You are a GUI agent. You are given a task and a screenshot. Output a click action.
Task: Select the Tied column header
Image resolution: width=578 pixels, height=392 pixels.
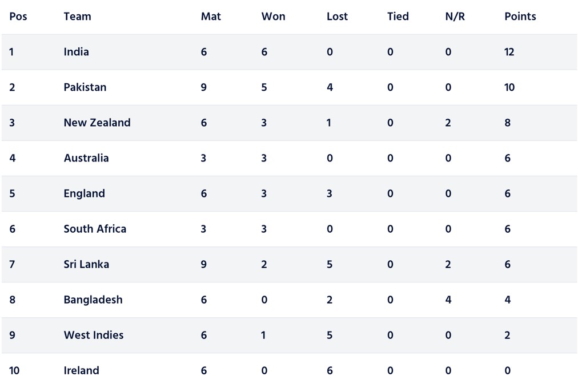click(x=398, y=17)
